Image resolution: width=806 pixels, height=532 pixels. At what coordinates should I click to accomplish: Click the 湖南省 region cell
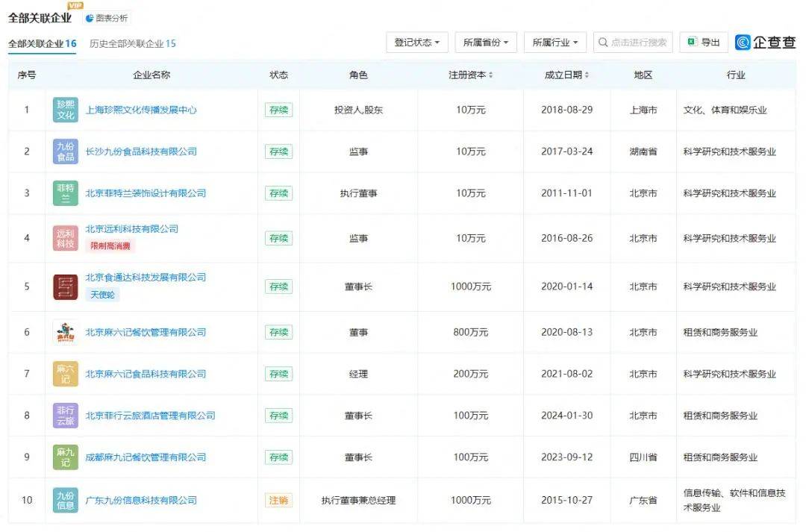643,151
